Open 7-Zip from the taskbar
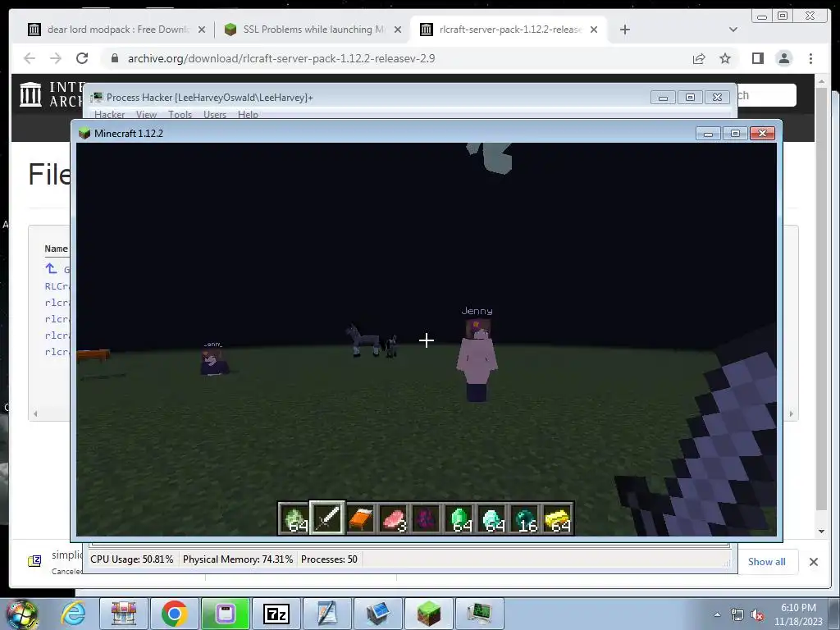Screen dimensions: 840x630 point(276,614)
